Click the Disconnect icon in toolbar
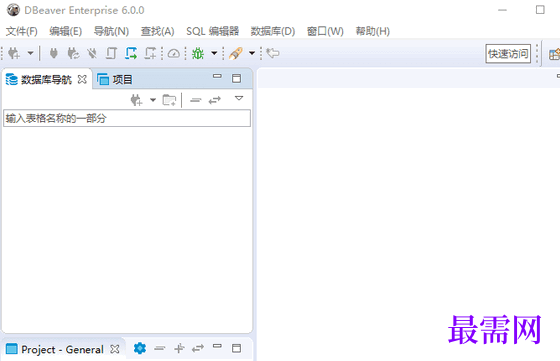The height and width of the screenshot is (361, 560). point(92,54)
